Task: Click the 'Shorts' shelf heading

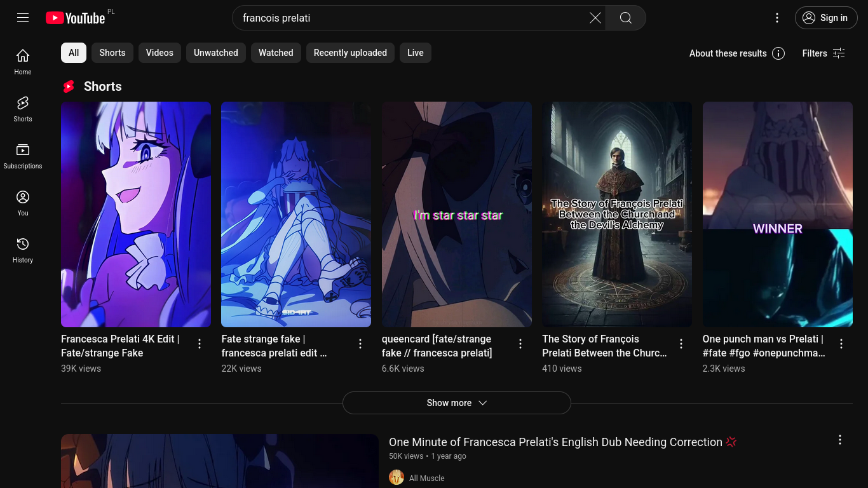Action: pos(103,86)
